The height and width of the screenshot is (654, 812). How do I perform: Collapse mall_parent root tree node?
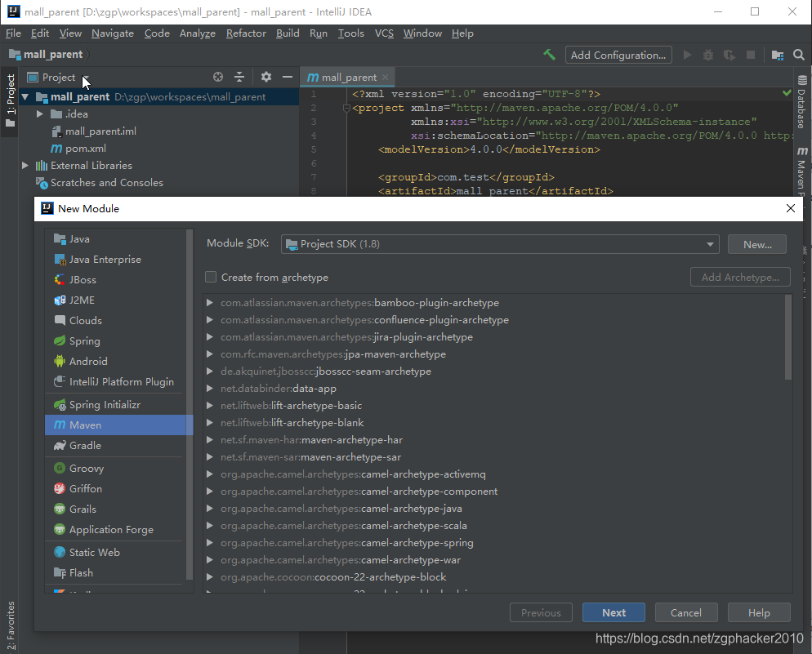coord(25,97)
